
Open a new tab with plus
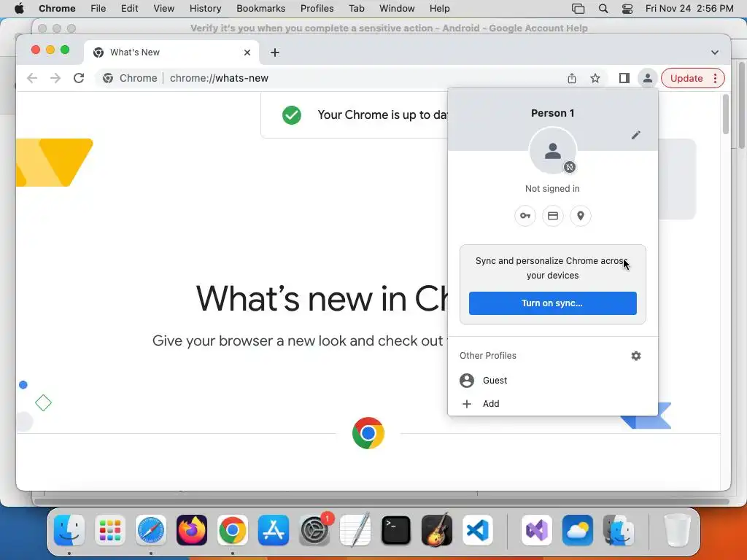tap(275, 52)
